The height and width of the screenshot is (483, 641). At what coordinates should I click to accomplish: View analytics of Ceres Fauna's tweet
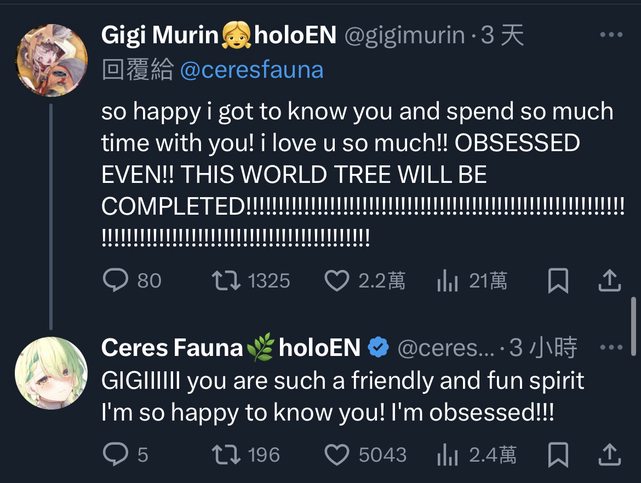447,455
